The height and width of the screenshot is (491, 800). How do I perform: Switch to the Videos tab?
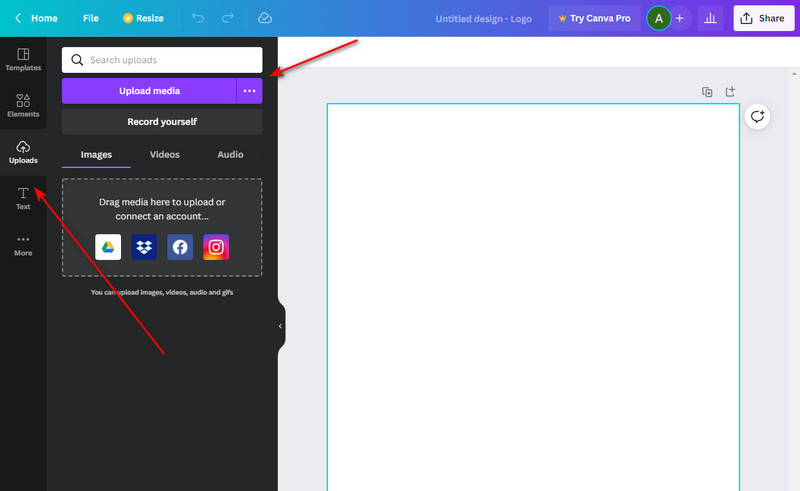[x=165, y=155]
